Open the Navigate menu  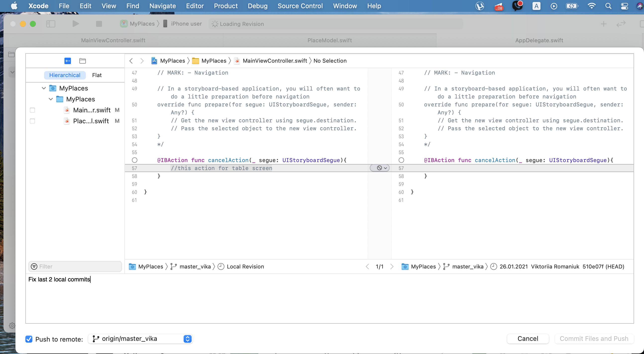162,6
